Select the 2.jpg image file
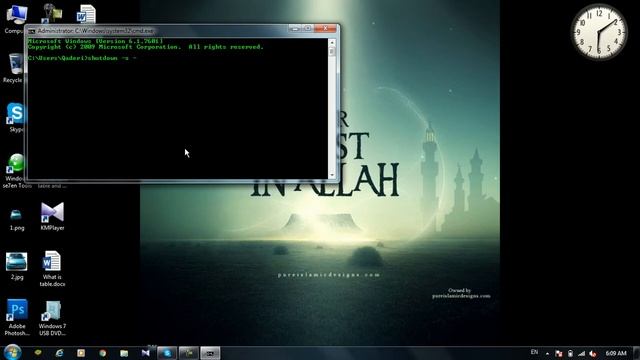The width and height of the screenshot is (640, 360). click(17, 266)
